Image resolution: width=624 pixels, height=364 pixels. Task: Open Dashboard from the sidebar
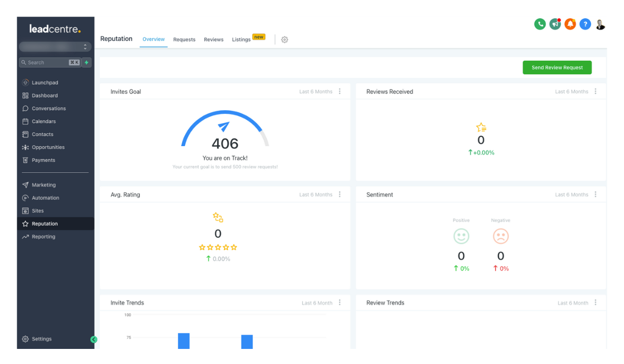coord(45,96)
